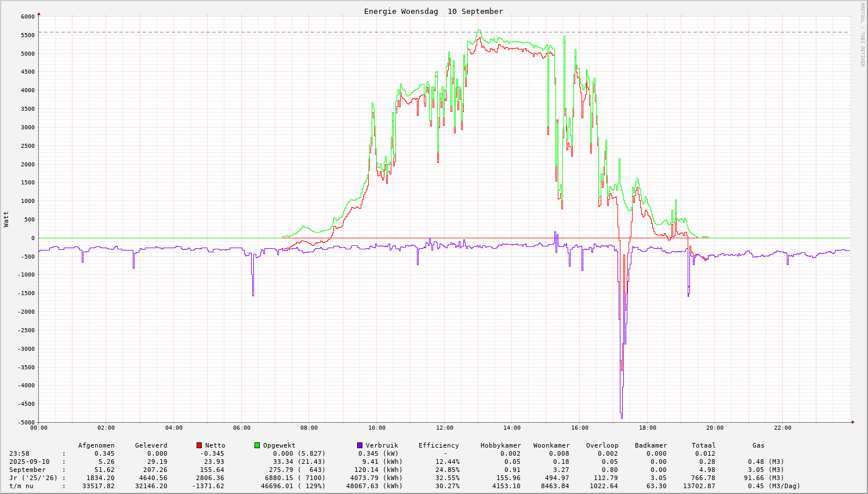Image resolution: width=868 pixels, height=494 pixels.
Task: Click the Efficiency column header
Action: (438, 446)
